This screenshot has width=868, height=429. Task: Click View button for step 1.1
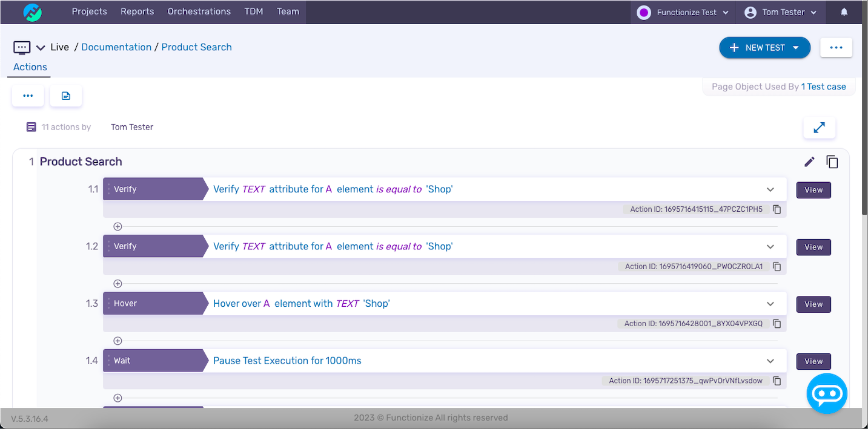click(813, 190)
